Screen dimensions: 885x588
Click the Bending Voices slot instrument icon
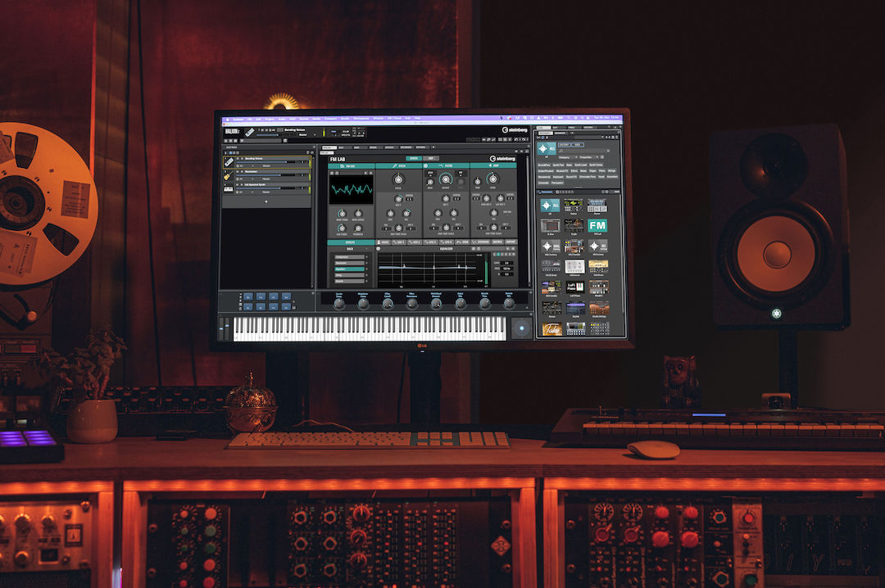(x=230, y=160)
